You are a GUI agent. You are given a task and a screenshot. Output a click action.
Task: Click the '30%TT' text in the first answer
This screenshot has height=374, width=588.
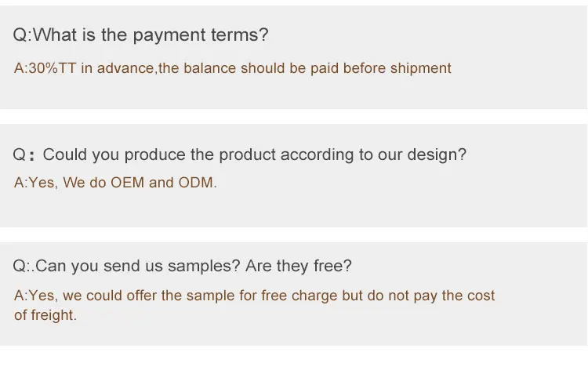click(52, 68)
